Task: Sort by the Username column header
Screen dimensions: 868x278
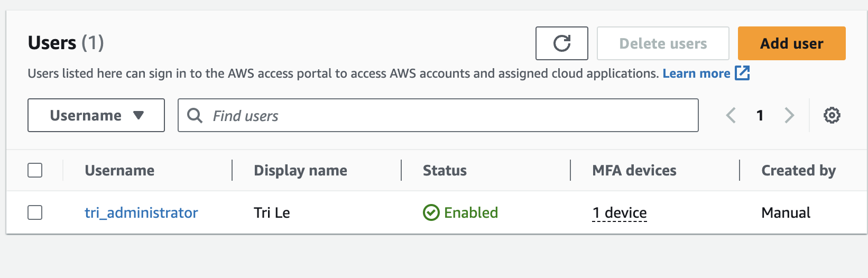Action: [x=119, y=170]
